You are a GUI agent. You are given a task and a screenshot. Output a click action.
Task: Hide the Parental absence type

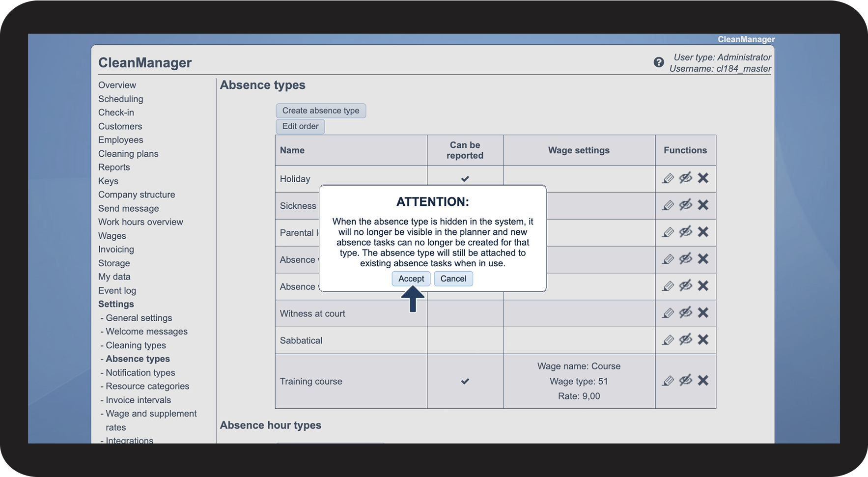point(686,232)
